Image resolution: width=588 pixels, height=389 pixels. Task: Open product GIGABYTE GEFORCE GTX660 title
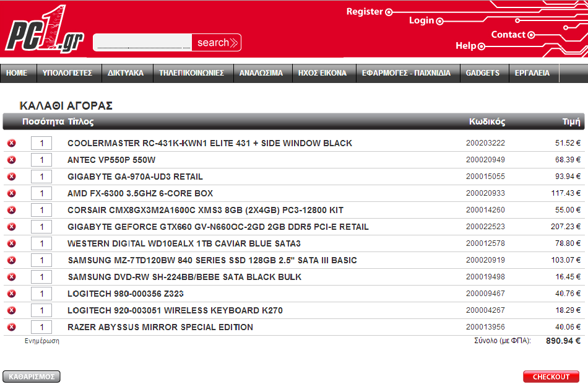click(x=218, y=227)
